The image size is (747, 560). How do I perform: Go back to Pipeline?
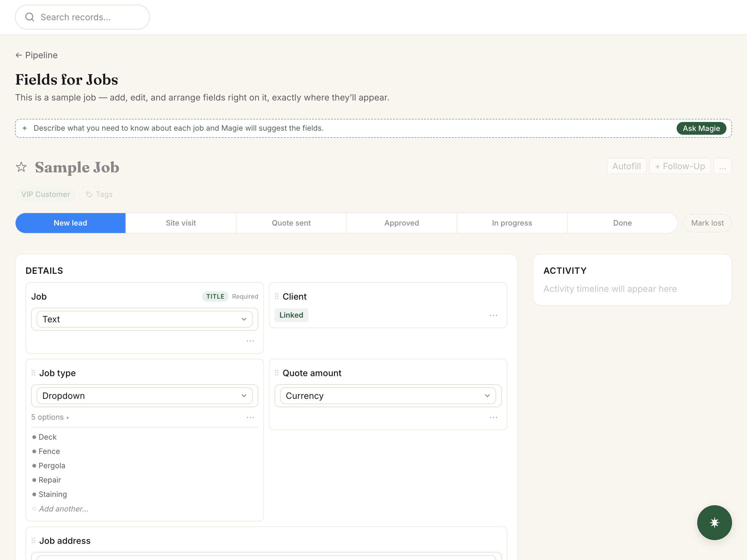(x=36, y=55)
